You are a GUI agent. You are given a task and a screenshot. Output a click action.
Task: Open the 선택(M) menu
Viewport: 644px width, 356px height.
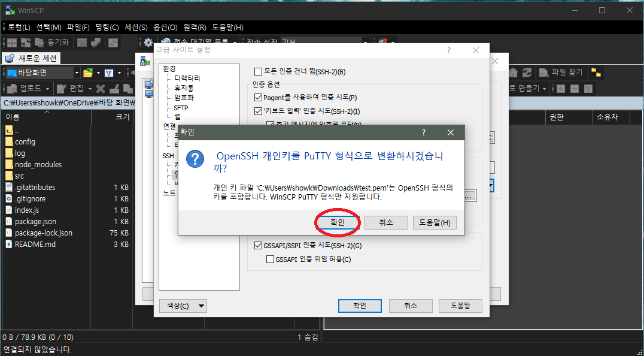click(48, 28)
